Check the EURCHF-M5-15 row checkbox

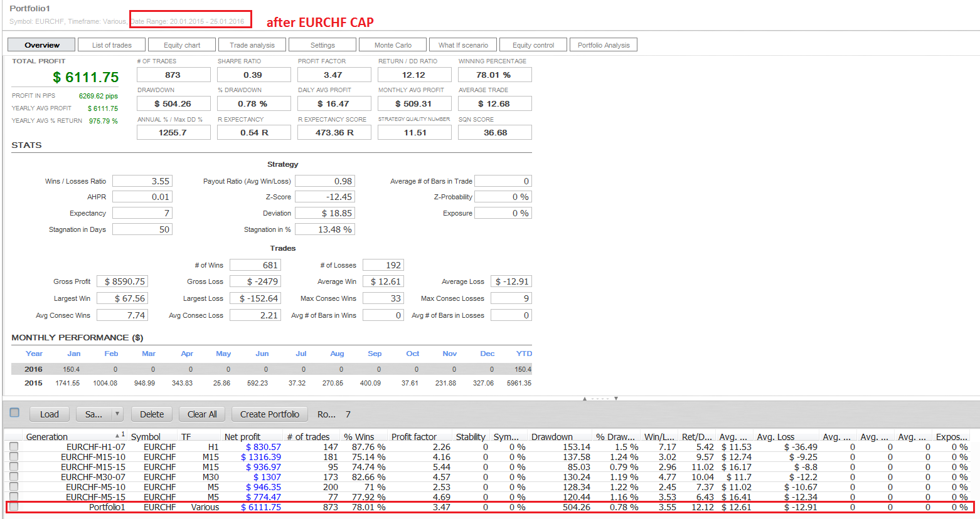[x=14, y=496]
